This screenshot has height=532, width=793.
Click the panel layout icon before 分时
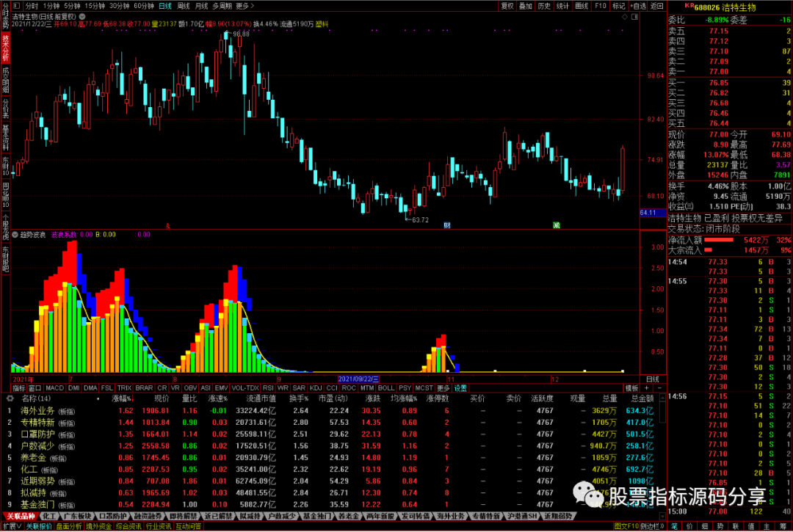(16, 6)
